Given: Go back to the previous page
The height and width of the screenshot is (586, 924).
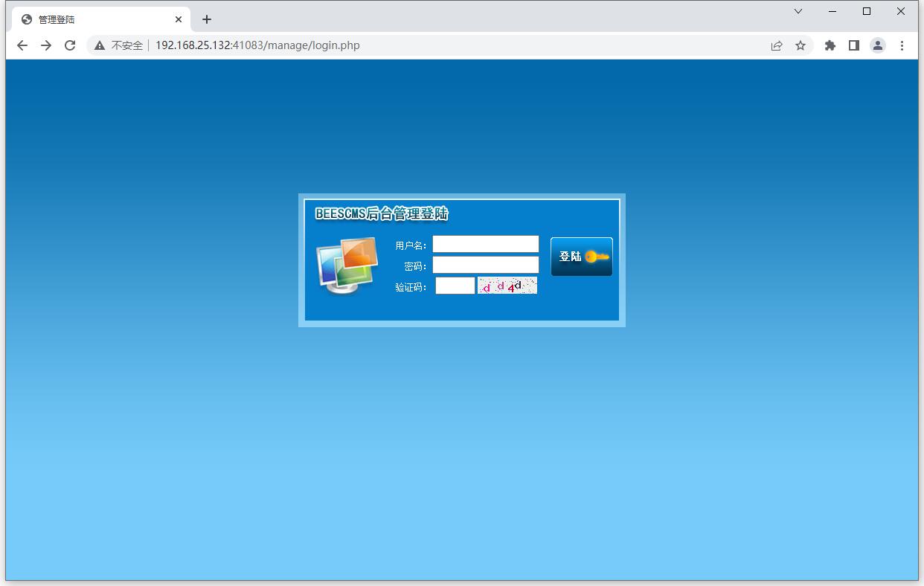Looking at the screenshot, I should [22, 45].
